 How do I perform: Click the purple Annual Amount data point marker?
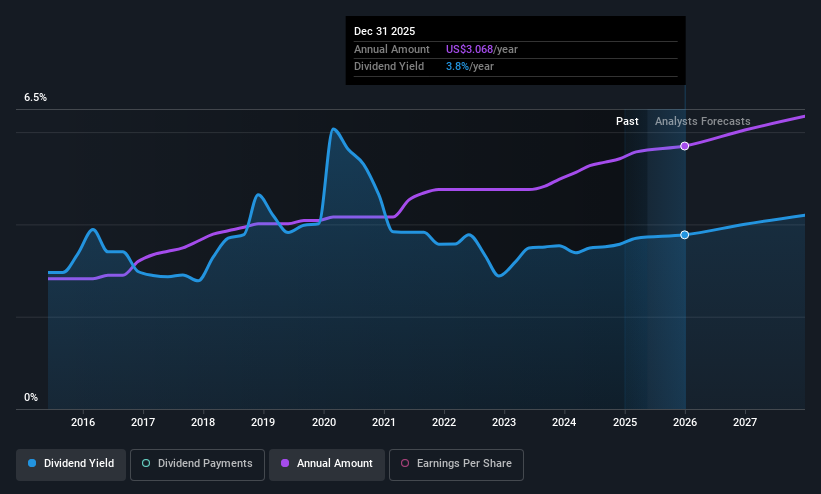coord(684,146)
